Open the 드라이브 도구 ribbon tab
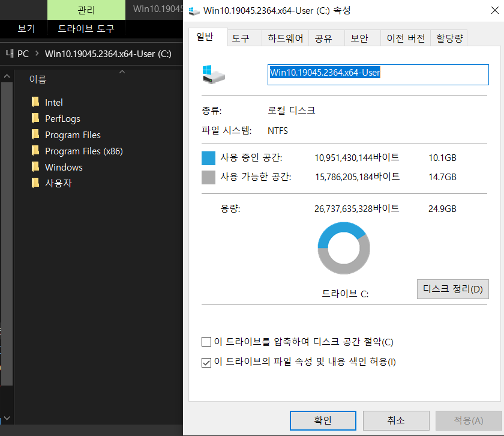The width and height of the screenshot is (504, 436). point(86,29)
